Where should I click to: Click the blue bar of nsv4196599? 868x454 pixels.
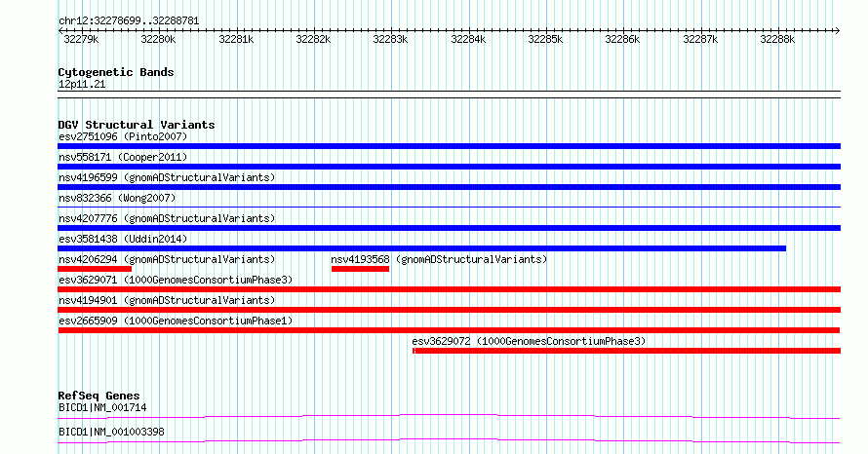(449, 187)
